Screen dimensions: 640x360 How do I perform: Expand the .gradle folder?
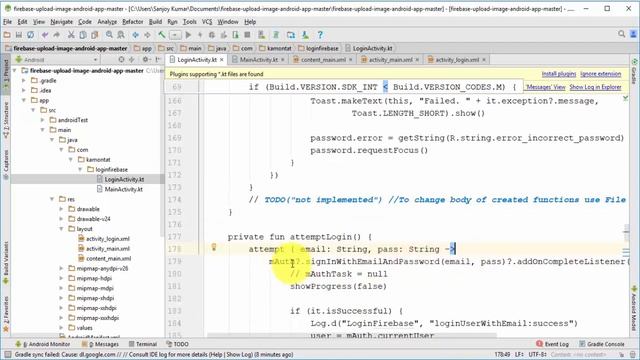coord(24,80)
